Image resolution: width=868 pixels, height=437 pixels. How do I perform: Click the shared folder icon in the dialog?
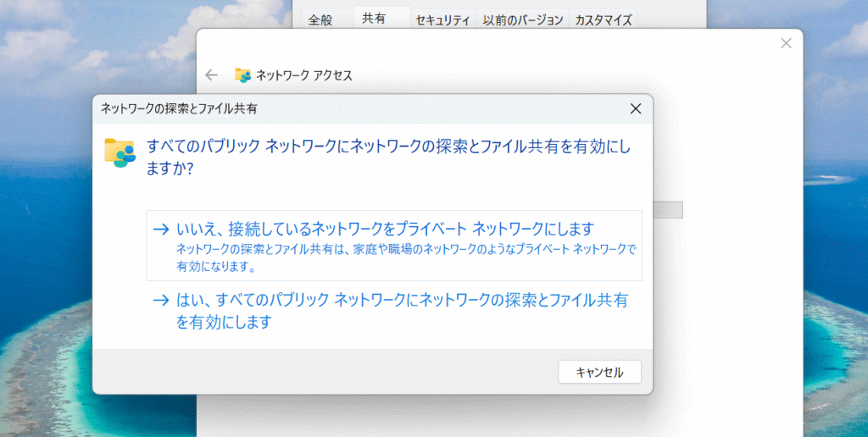(120, 152)
